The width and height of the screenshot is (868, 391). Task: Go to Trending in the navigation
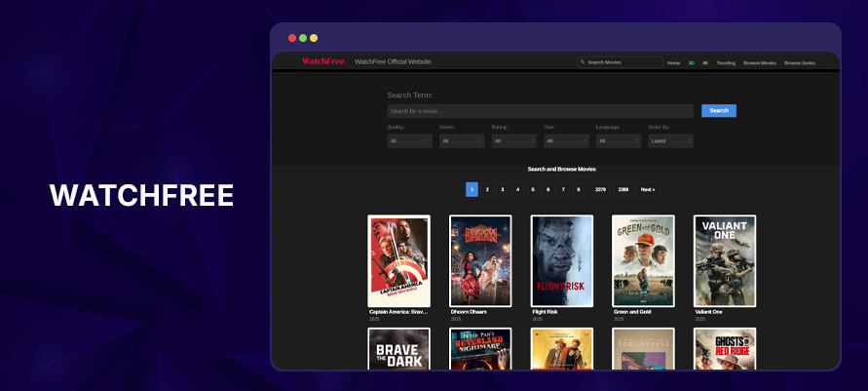tap(726, 62)
